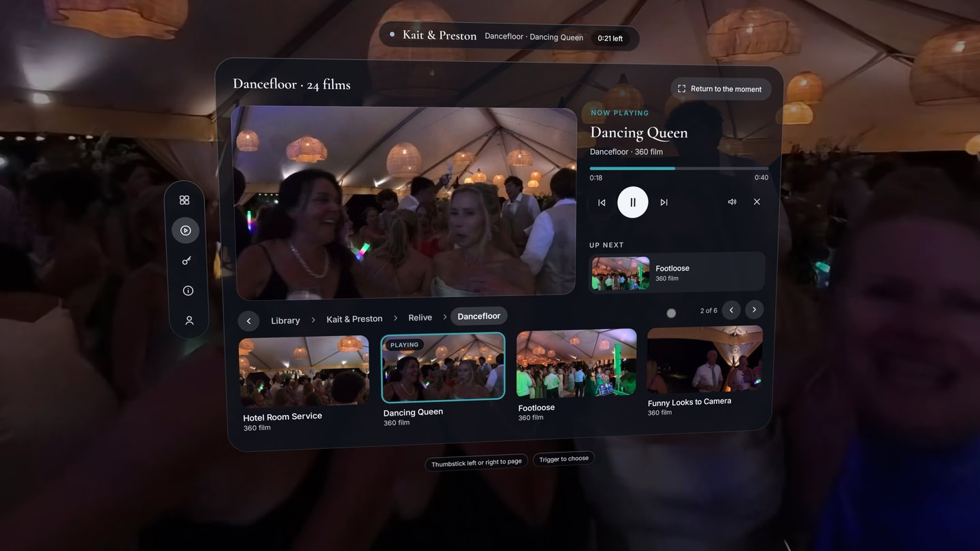
Task: Click the Funny Looks to Camera title text
Action: 689,402
